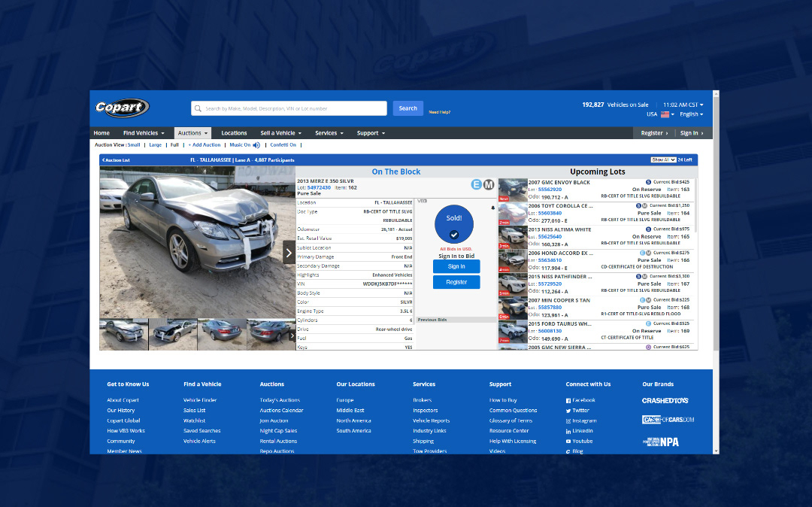This screenshot has height=507, width=812.
Task: Open lot 55603840 link
Action: pyautogui.click(x=550, y=213)
